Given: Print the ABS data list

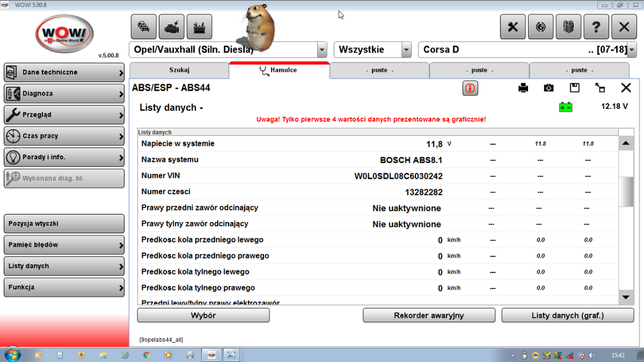Looking at the screenshot, I should (x=523, y=88).
